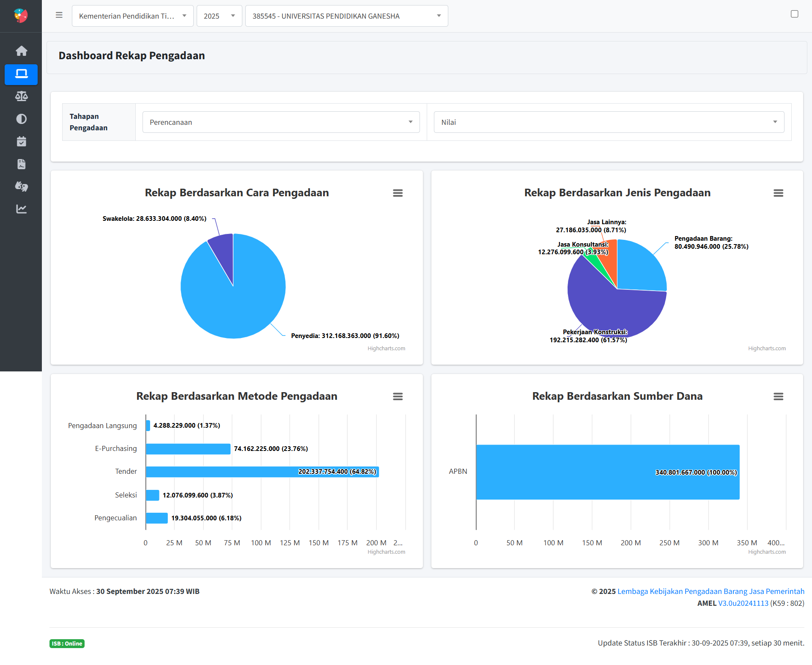The height and width of the screenshot is (665, 812).
Task: Click the half-circle contrast sidebar icon
Action: point(21,119)
